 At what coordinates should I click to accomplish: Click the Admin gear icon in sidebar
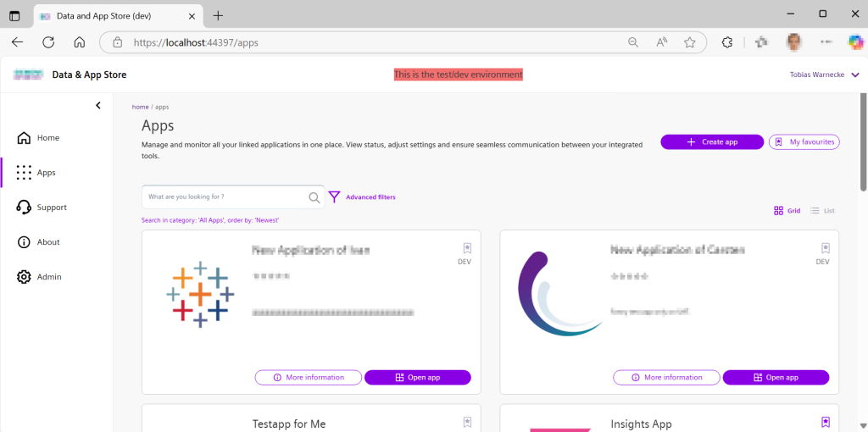pos(24,277)
